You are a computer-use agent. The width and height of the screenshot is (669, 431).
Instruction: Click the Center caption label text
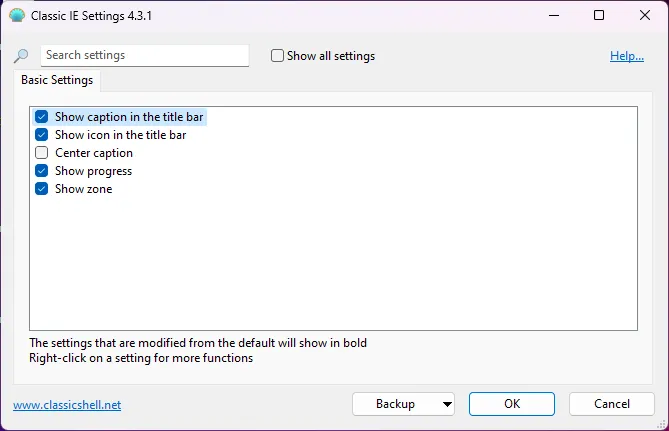tap(94, 153)
